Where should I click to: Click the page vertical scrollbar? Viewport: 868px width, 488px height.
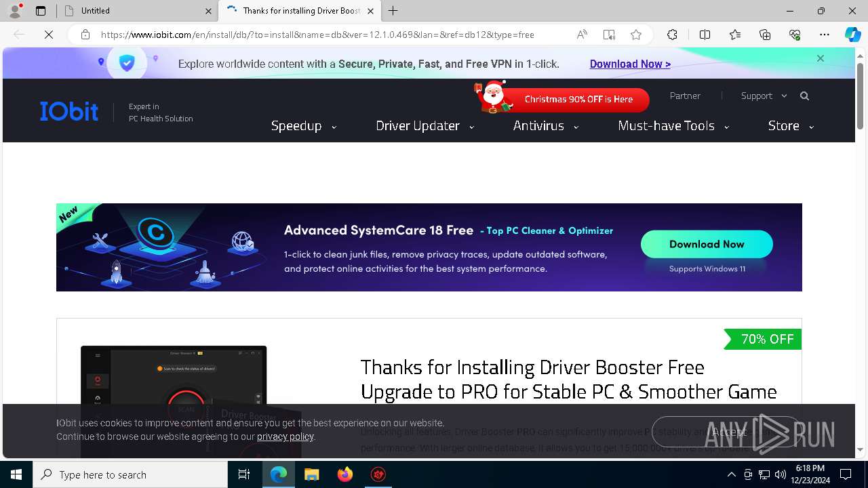(861, 95)
